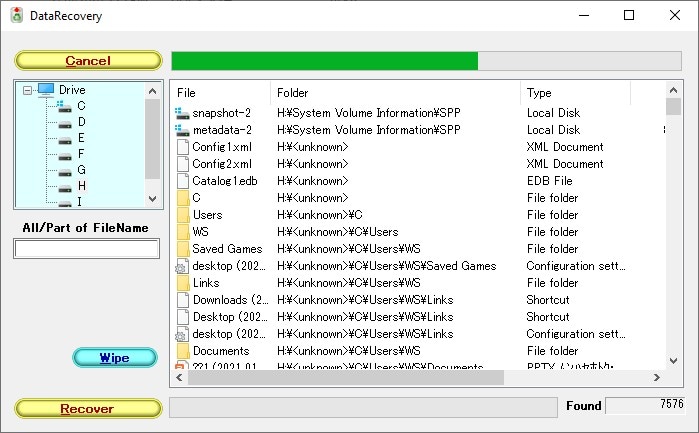This screenshot has height=433, width=699.
Task: Click the drive tree vertical scrollbar thumb
Action: click(152, 139)
